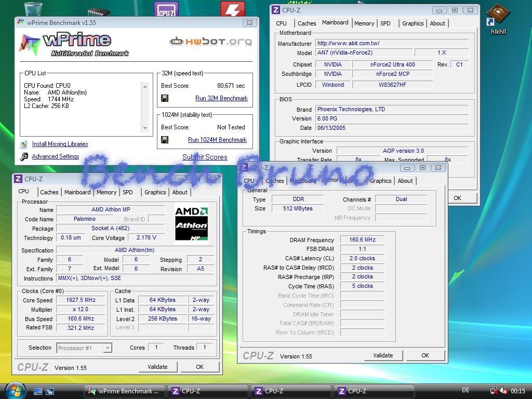The height and width of the screenshot is (399, 532).
Task: Select the red lightning bolt desktop icon
Action: (232, 9)
